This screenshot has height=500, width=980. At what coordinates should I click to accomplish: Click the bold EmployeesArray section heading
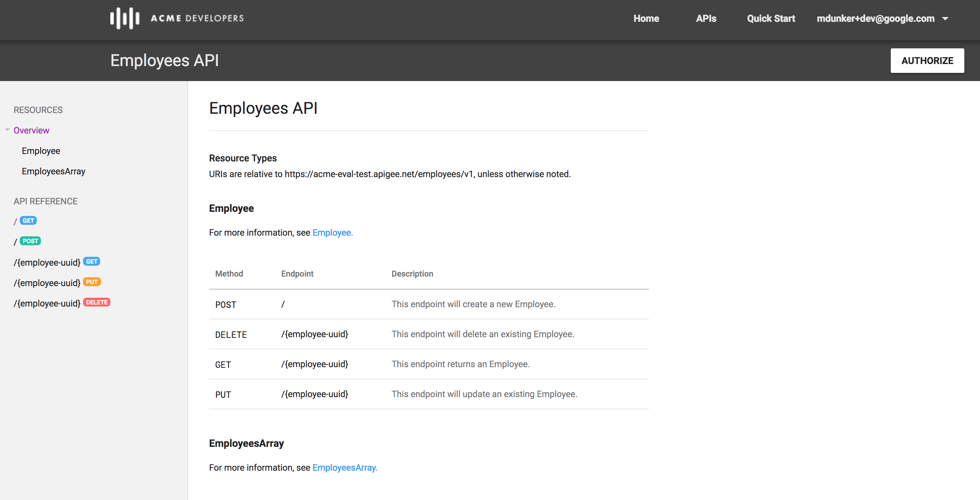click(246, 443)
